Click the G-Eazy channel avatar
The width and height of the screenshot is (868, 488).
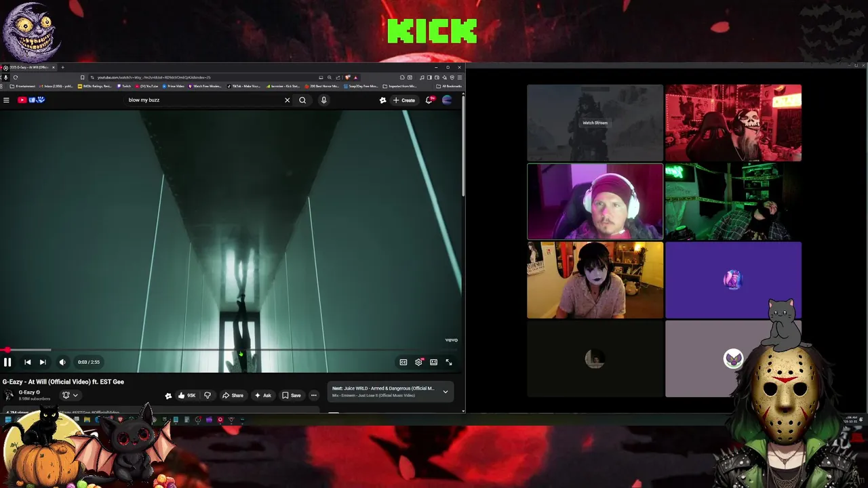9,395
